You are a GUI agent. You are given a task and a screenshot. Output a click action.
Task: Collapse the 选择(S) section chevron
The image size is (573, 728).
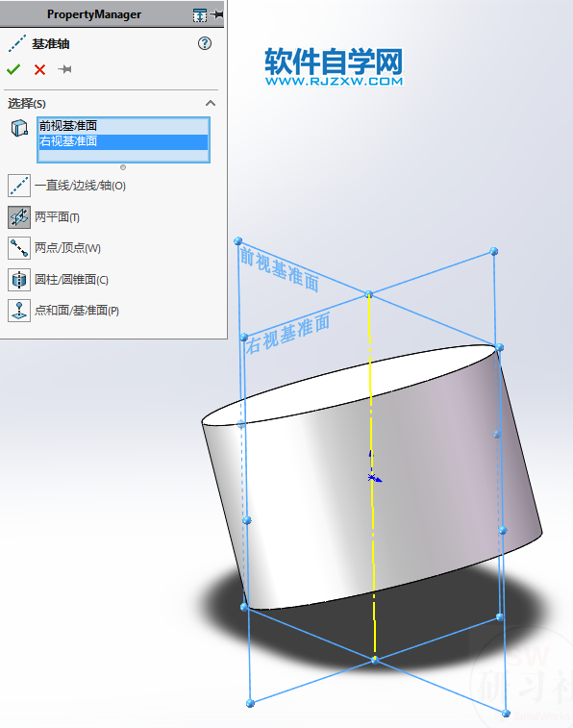tap(211, 103)
